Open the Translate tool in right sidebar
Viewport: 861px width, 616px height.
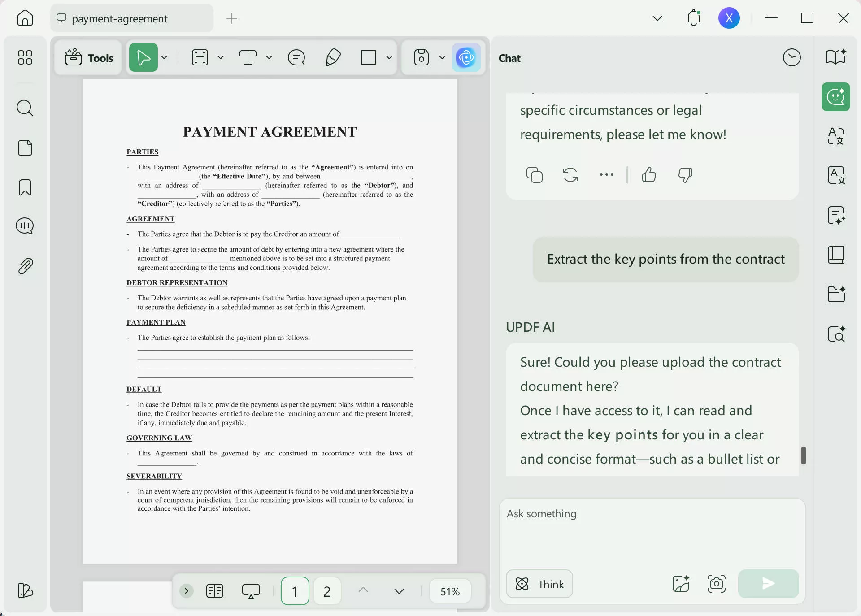point(835,137)
